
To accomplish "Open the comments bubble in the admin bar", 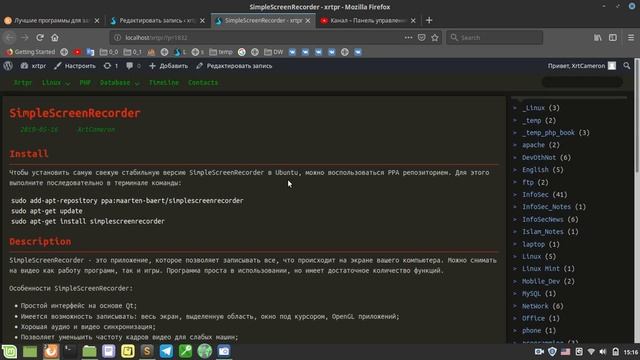I will [x=133, y=66].
